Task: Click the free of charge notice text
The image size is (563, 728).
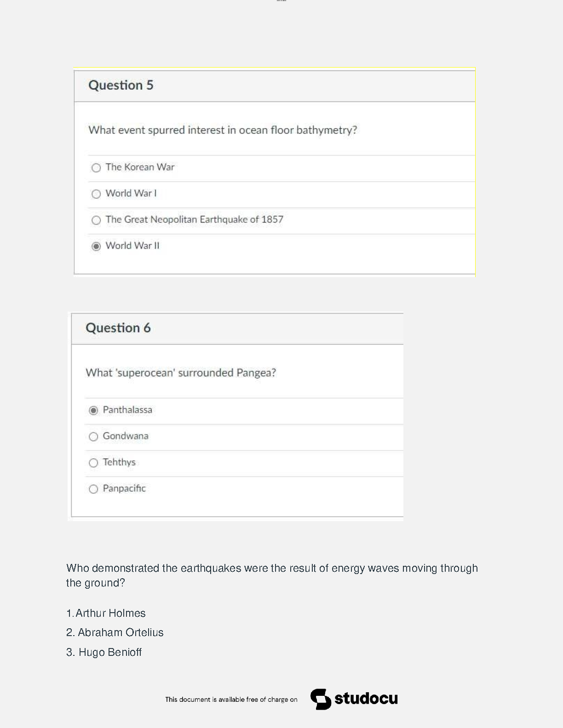Action: (231, 700)
